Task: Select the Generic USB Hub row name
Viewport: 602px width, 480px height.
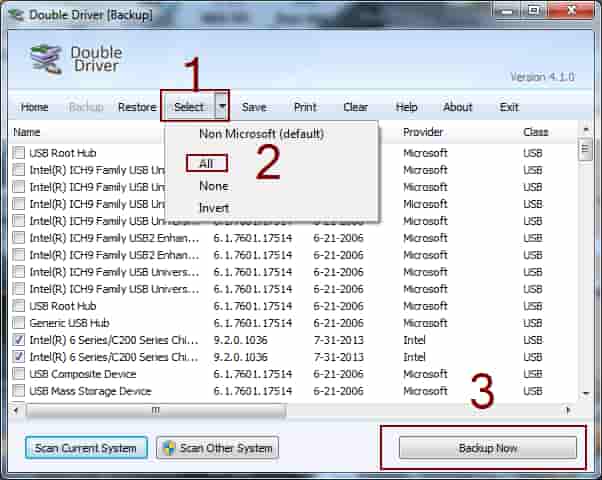Action: click(x=69, y=323)
